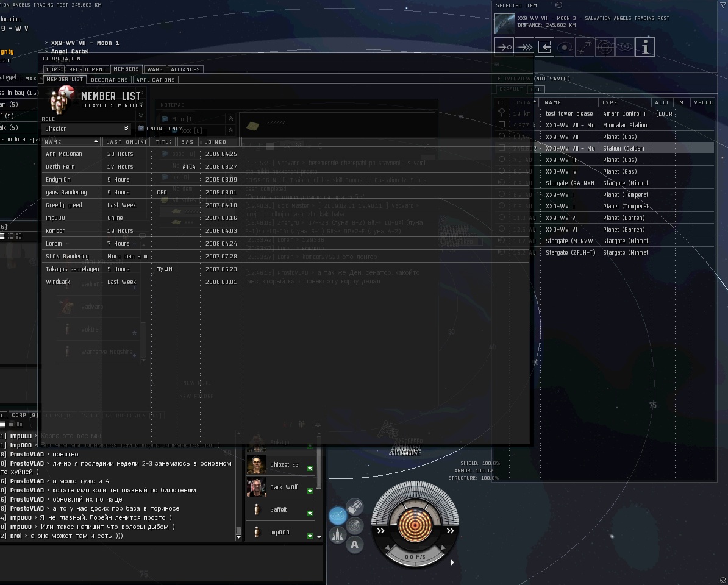Select member row gans Banderlog
The image size is (728, 585).
click(x=285, y=192)
